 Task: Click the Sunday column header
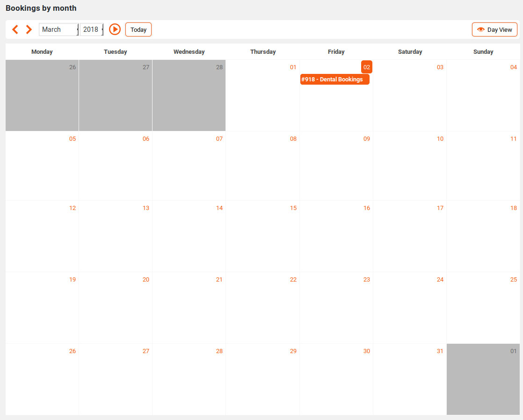pos(483,52)
